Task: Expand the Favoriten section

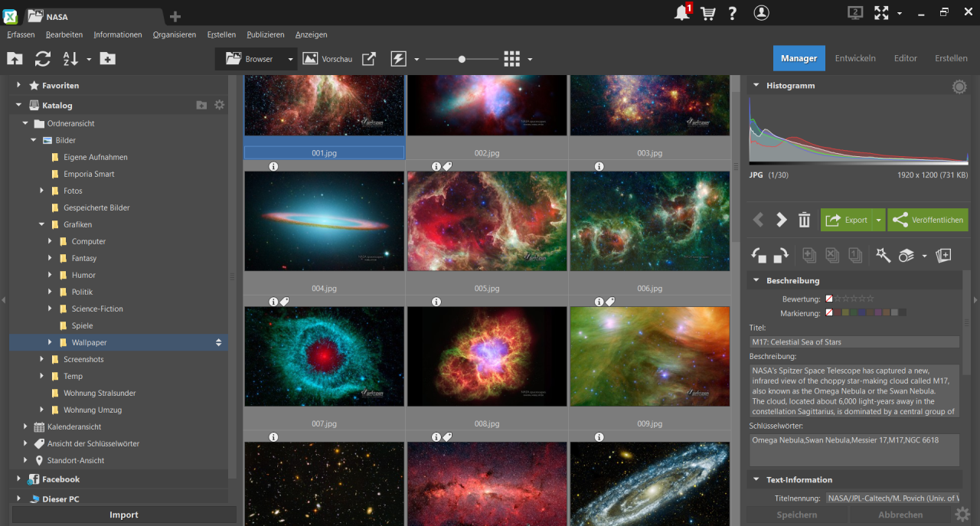Action: pos(19,85)
